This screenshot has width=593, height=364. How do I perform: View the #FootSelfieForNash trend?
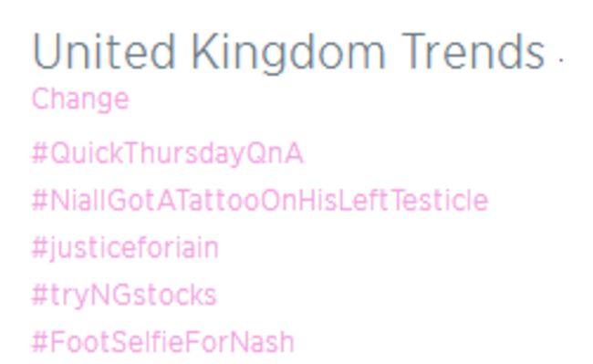tap(163, 342)
